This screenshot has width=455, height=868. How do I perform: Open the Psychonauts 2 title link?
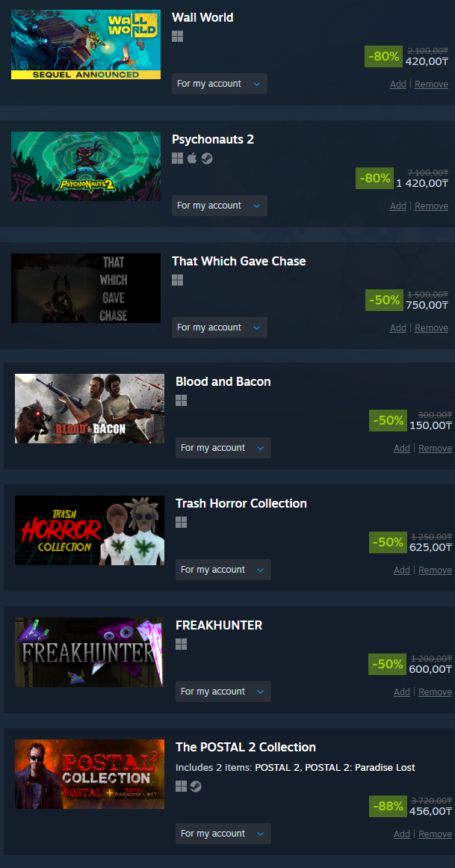[x=212, y=139]
